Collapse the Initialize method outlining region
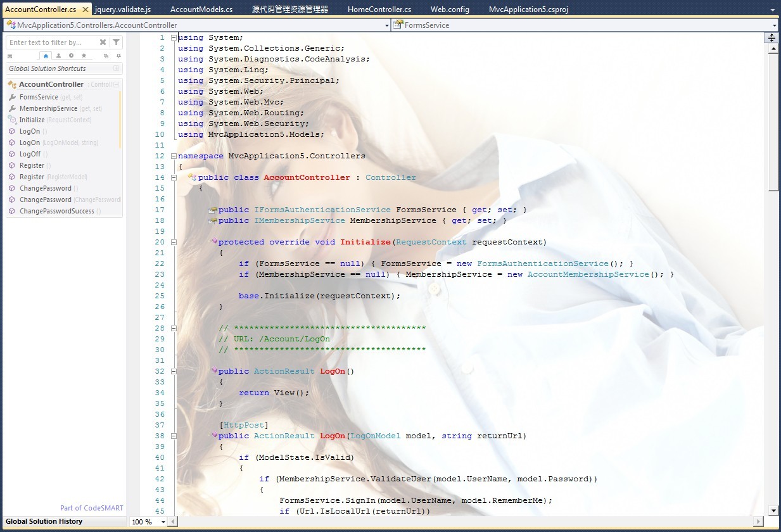Screen dimensions: 781x532 174,242
